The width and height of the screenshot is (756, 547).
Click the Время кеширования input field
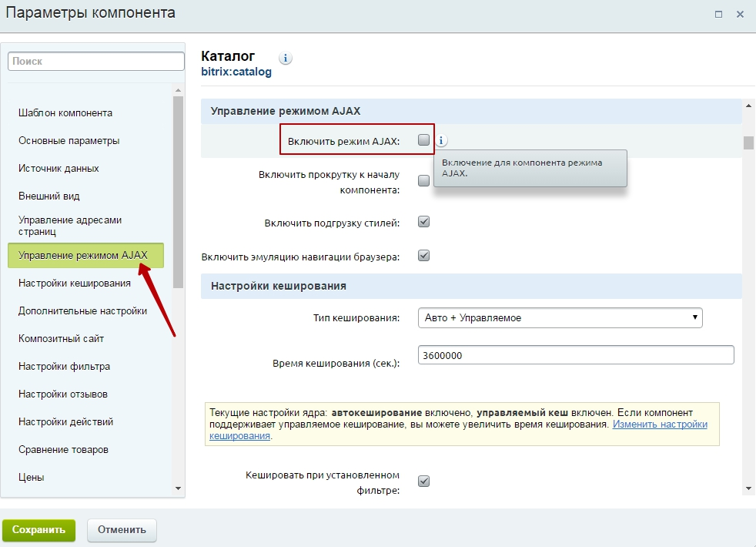pyautogui.click(x=575, y=355)
